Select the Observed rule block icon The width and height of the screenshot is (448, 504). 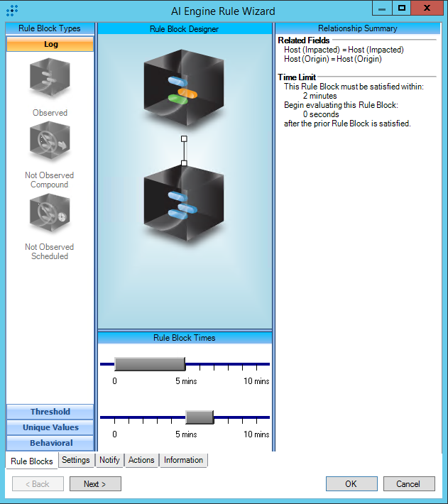[50, 79]
